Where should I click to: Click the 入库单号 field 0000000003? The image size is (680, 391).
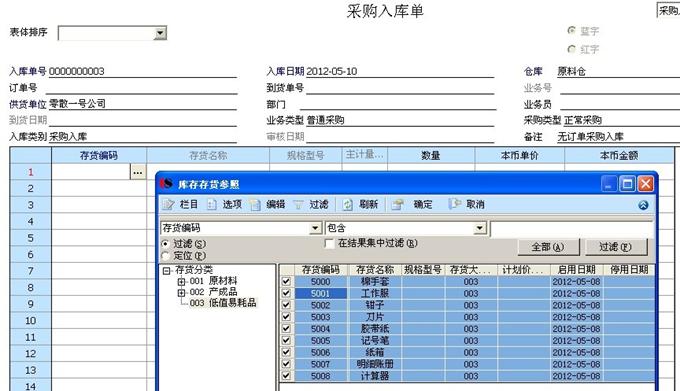[x=143, y=71]
